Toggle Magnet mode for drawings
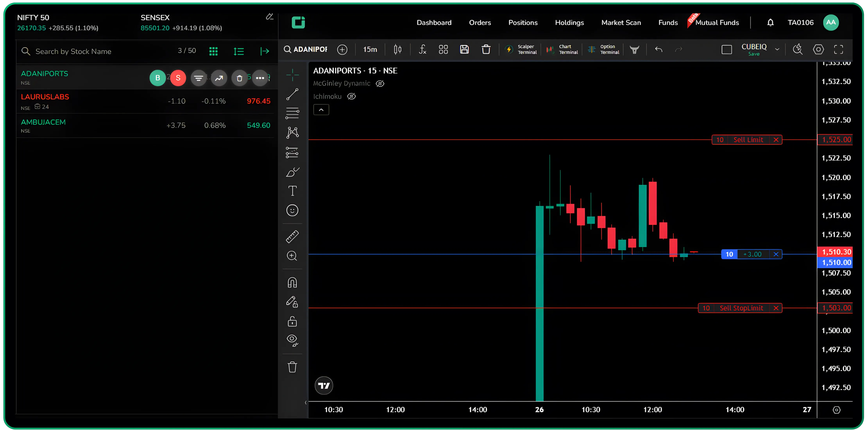The width and height of the screenshot is (868, 430). coord(293,282)
